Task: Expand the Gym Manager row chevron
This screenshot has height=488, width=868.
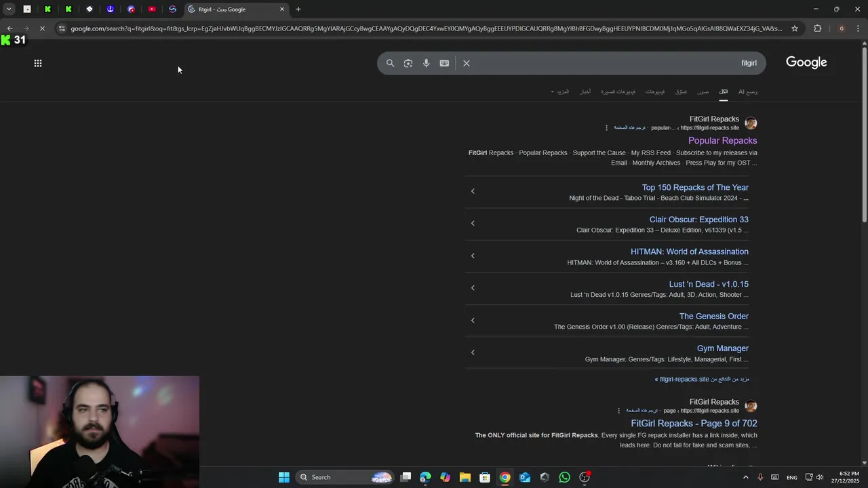Action: point(473,352)
